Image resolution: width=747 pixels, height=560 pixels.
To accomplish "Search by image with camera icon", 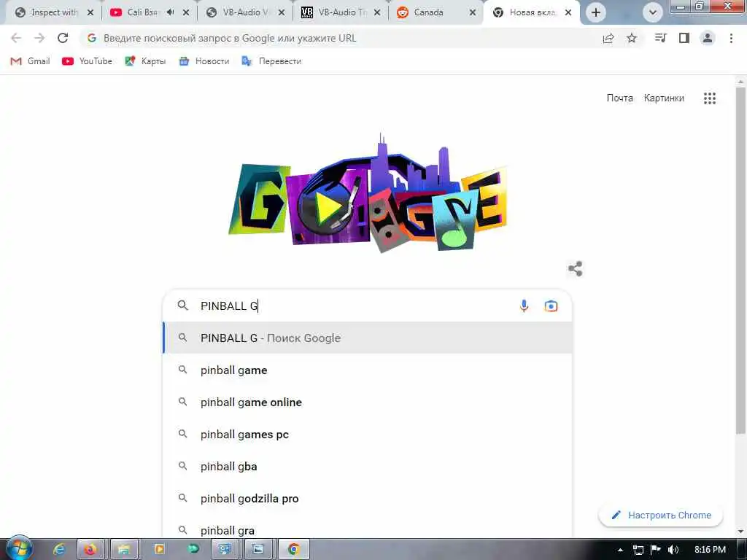I will point(551,306).
